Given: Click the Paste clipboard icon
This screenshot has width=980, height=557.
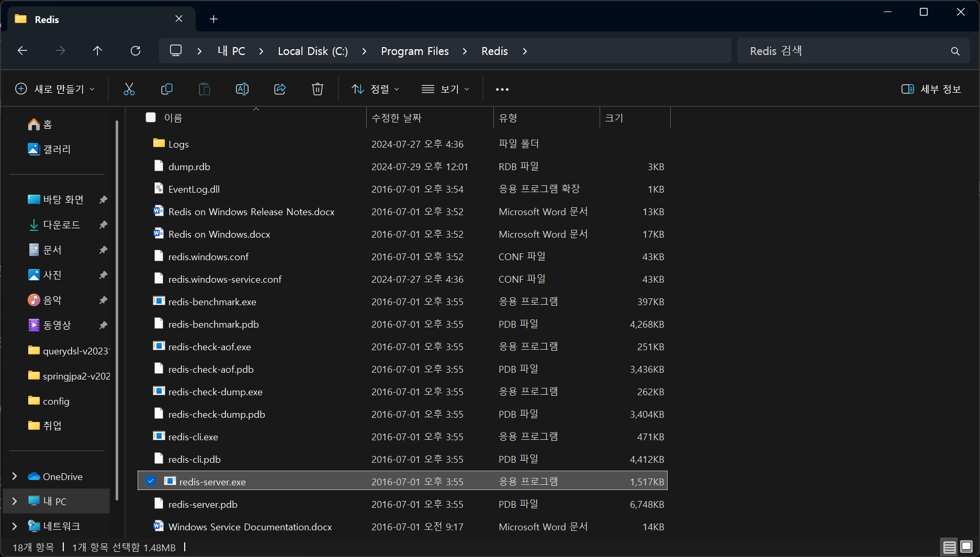Looking at the screenshot, I should coord(205,89).
